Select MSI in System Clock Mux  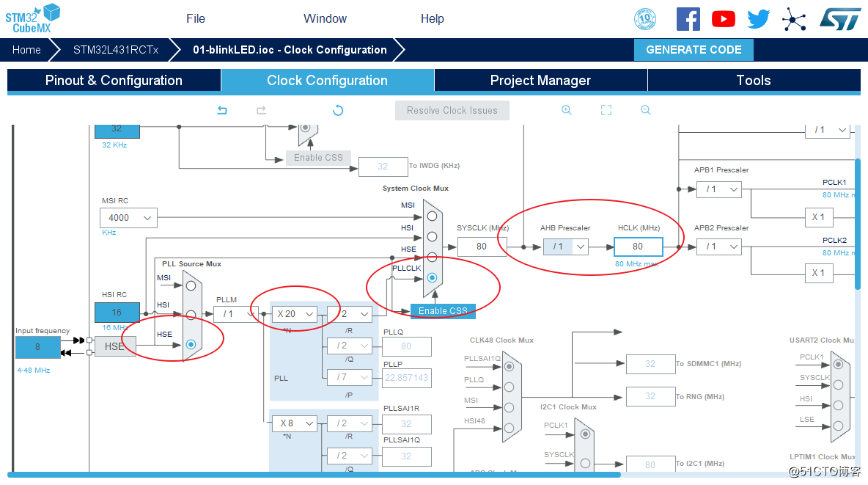click(x=432, y=216)
